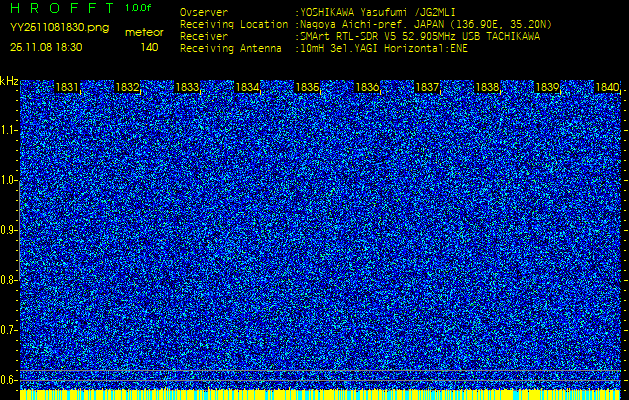Click the 0.7 frequency axis label
The height and width of the screenshot is (400, 629).
coord(8,330)
